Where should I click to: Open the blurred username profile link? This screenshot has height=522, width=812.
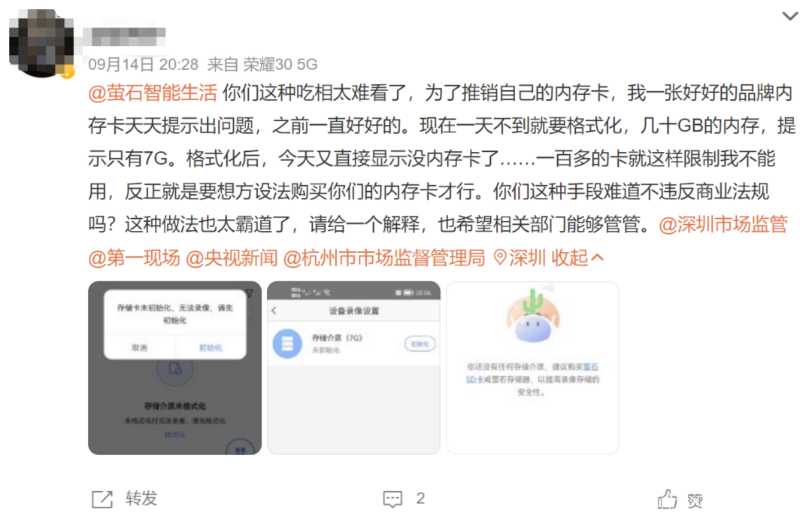point(124,37)
